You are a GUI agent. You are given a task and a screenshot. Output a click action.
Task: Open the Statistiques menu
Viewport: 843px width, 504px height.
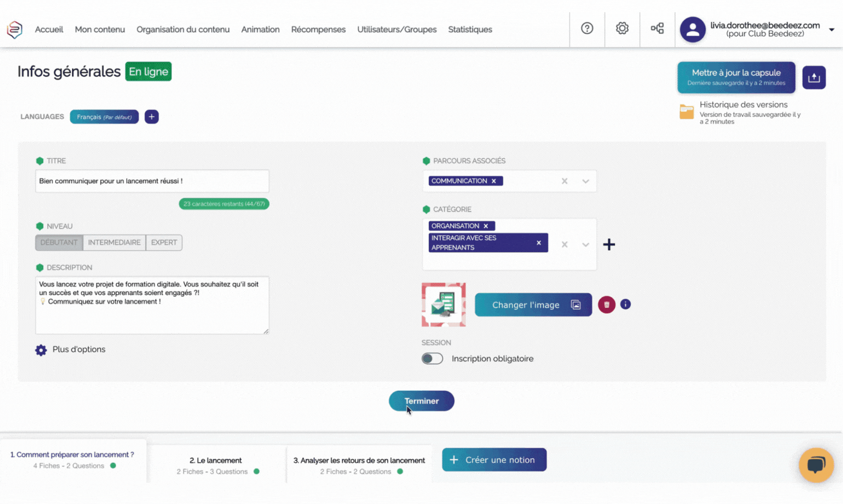point(470,30)
